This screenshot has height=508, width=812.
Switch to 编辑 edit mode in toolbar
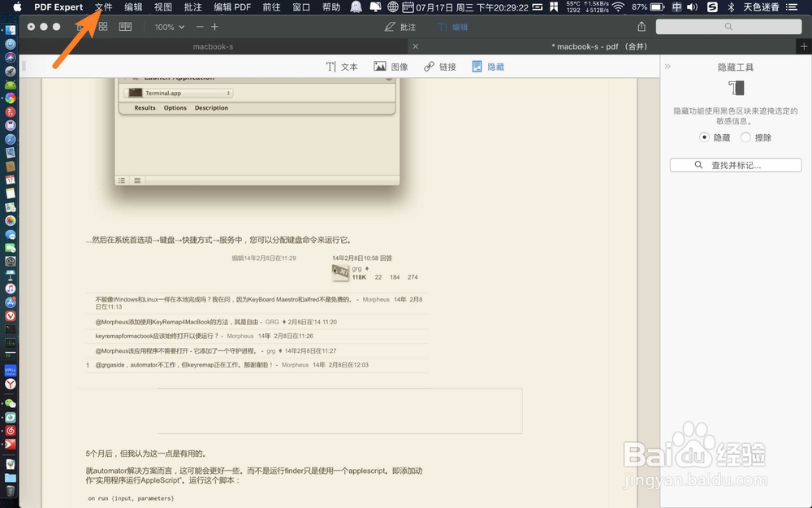coord(452,27)
